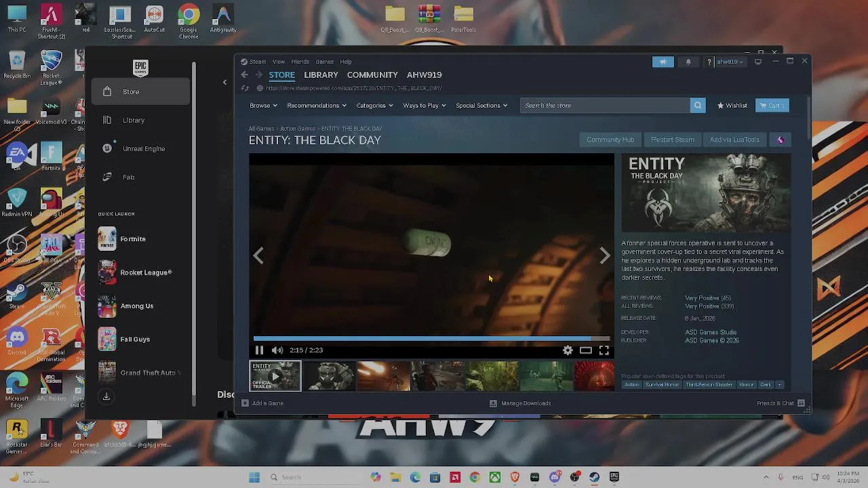Open the Help menu in Steam
The height and width of the screenshot is (488, 868).
(x=346, y=62)
